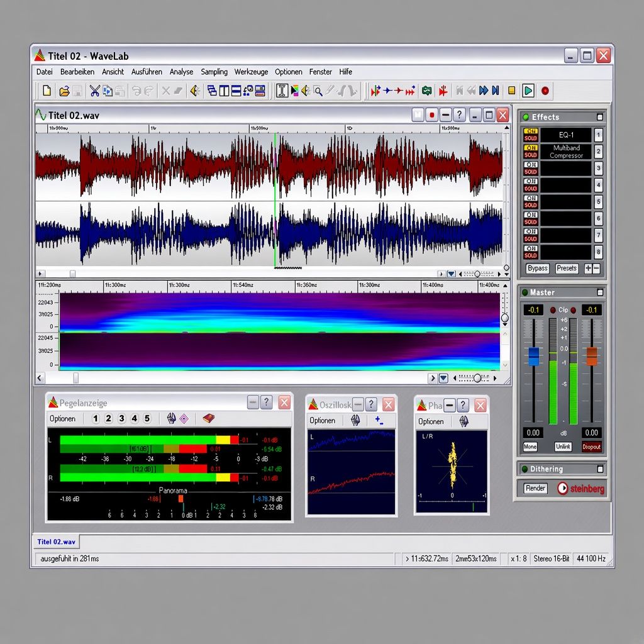Screen dimensions: 644x644
Task: Click the Presets button in Effects
Action: [567, 269]
